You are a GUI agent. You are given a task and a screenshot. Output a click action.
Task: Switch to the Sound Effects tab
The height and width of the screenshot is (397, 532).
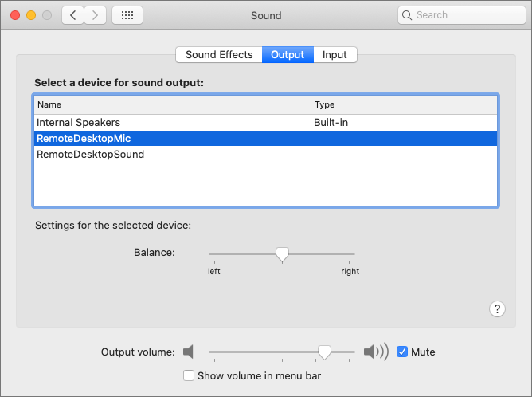(219, 54)
